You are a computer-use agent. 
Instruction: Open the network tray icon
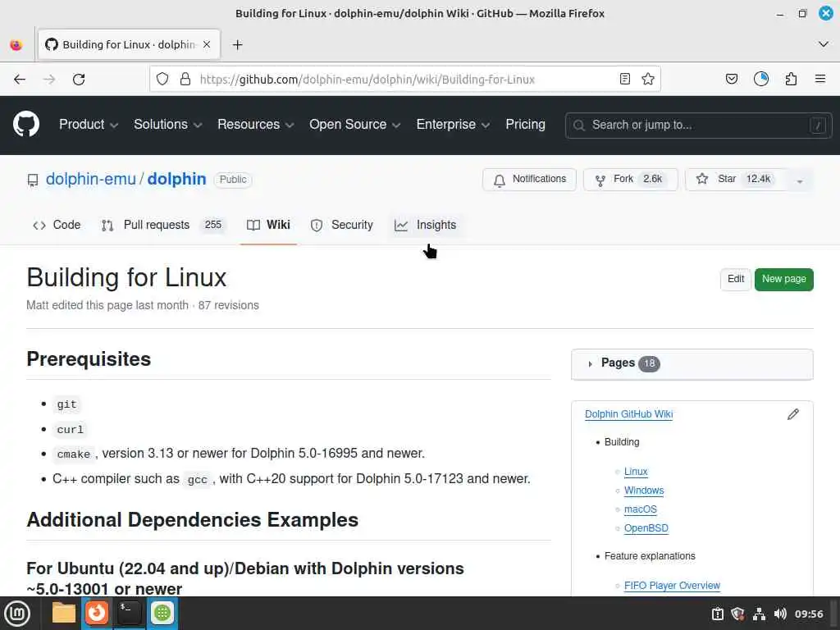pyautogui.click(x=759, y=614)
